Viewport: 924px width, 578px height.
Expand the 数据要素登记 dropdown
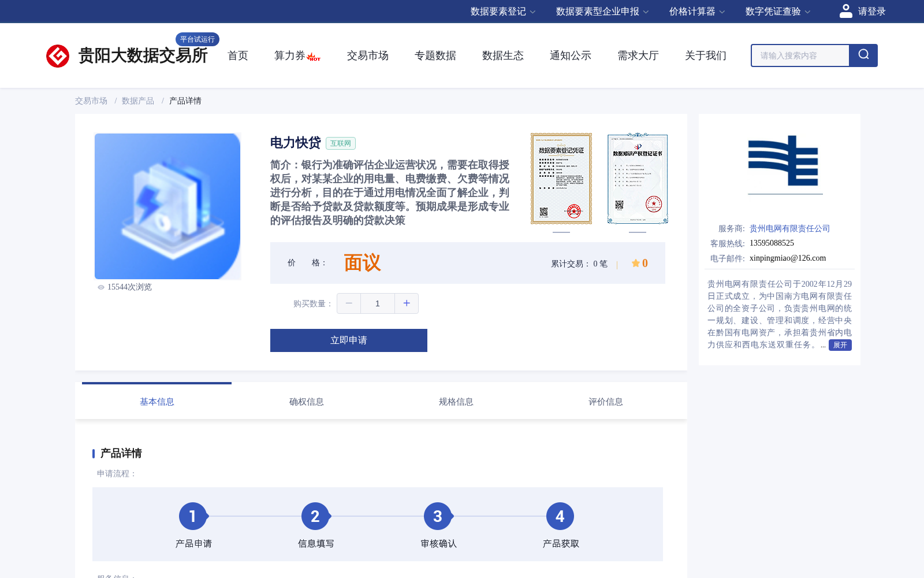(503, 12)
